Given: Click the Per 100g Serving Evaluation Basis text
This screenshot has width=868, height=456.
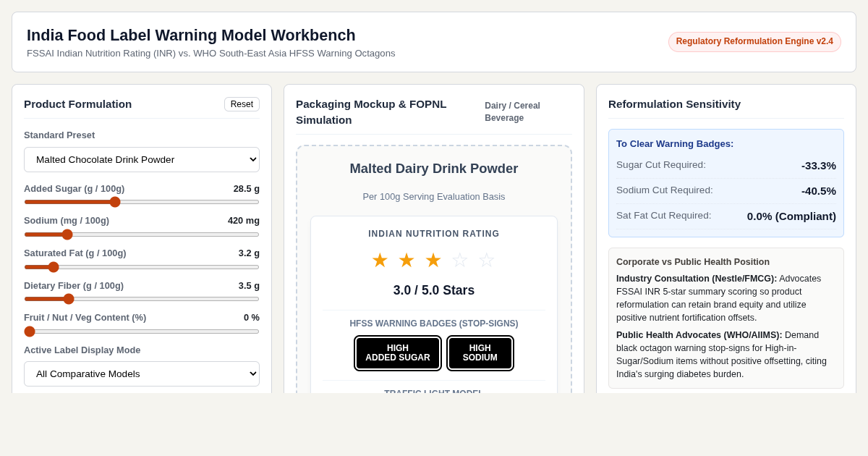Looking at the screenshot, I should click(x=434, y=197).
